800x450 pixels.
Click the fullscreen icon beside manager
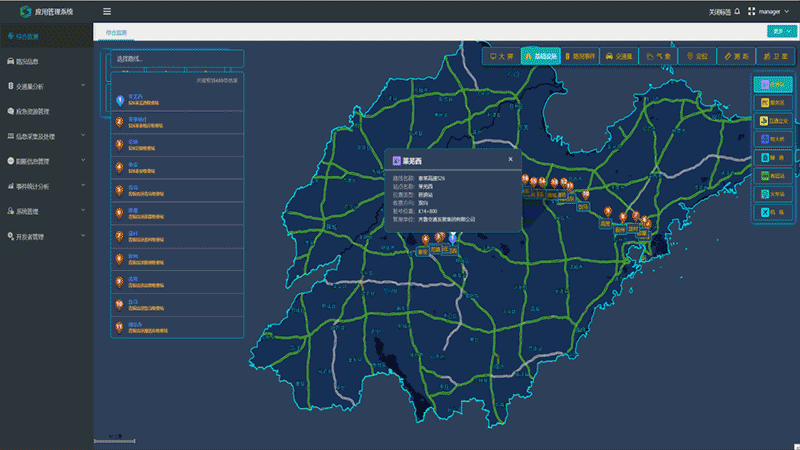(x=751, y=12)
